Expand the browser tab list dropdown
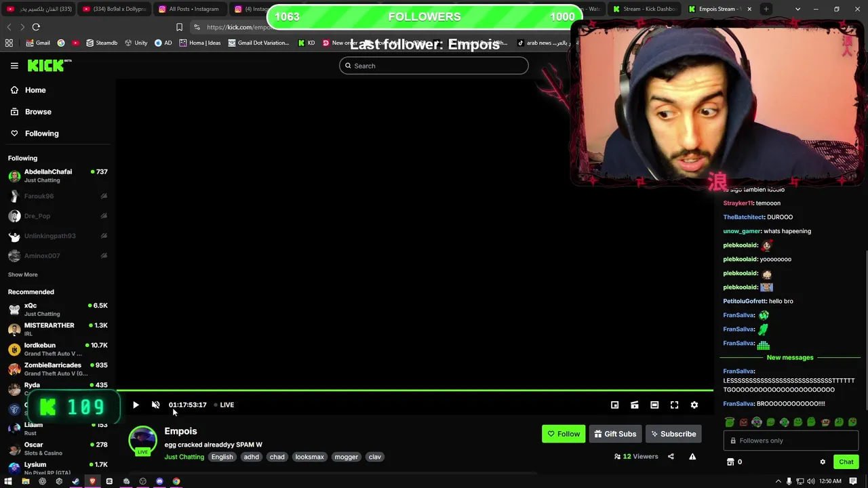 pos(797,9)
